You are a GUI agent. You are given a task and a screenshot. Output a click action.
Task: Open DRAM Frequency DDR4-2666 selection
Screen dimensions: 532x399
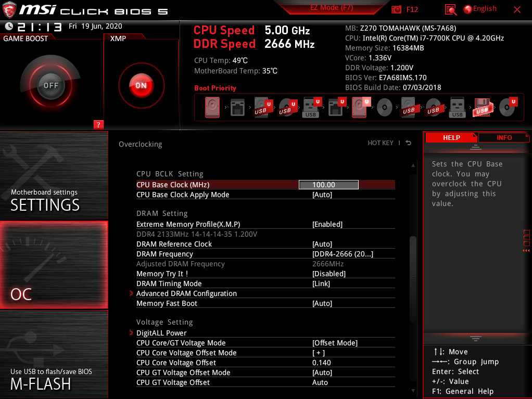point(265,254)
